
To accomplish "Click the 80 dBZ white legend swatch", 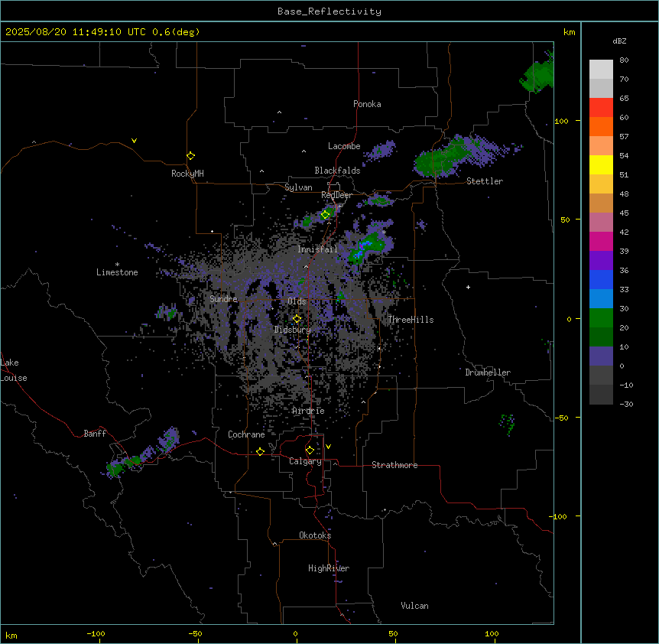I will point(601,70).
